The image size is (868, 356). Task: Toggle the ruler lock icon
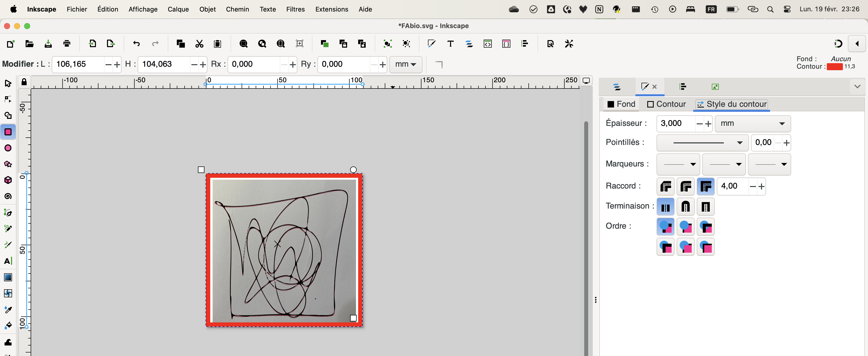24,82
